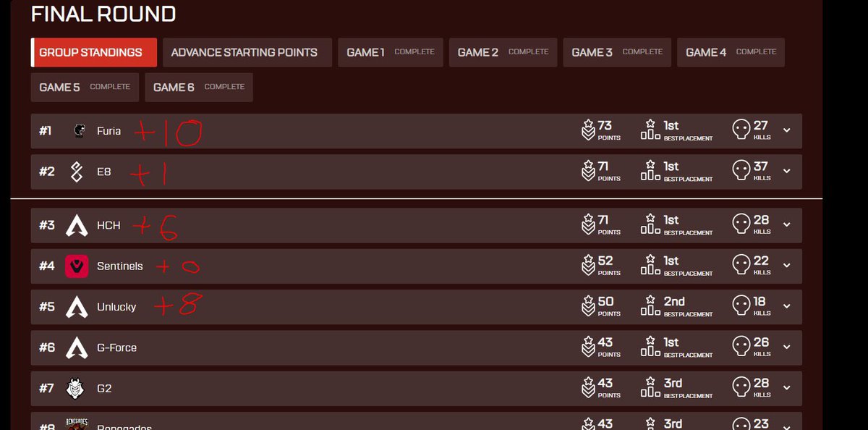Click the points badge icon for G2
Screen dimensions: 868x430
click(588, 387)
